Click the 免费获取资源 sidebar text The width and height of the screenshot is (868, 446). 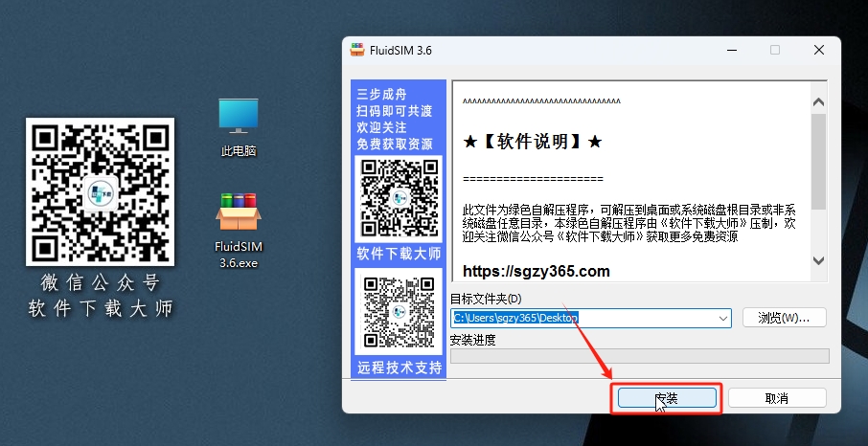(395, 144)
